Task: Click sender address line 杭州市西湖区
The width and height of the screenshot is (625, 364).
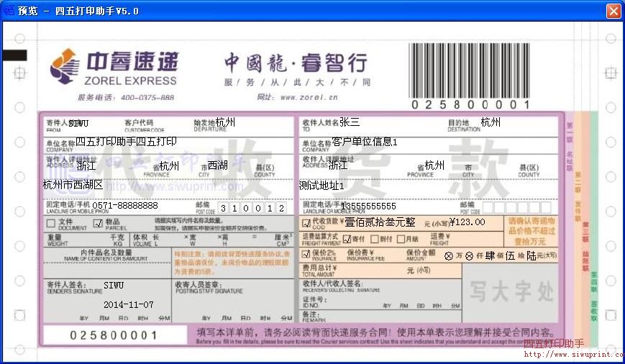Action: [73, 185]
